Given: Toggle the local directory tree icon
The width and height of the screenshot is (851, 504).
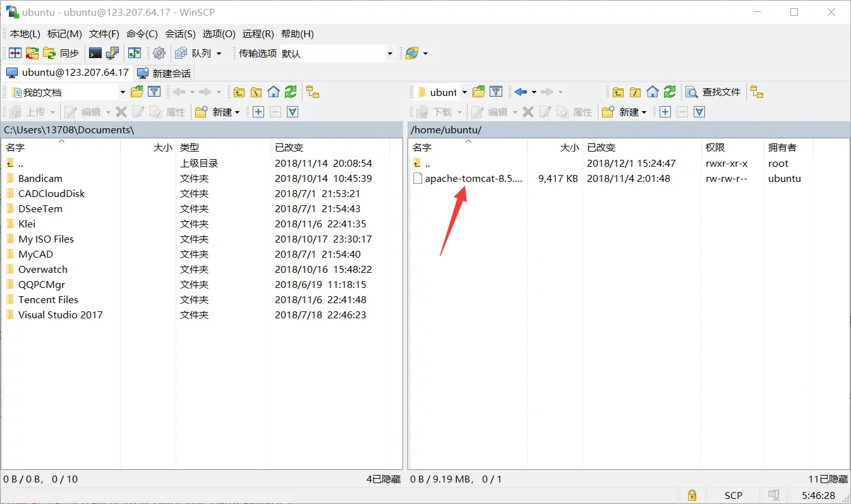Looking at the screenshot, I should point(313,92).
